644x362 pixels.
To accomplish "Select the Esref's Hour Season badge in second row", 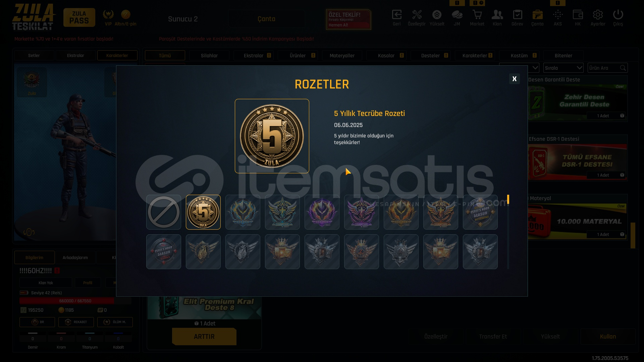I will (164, 252).
